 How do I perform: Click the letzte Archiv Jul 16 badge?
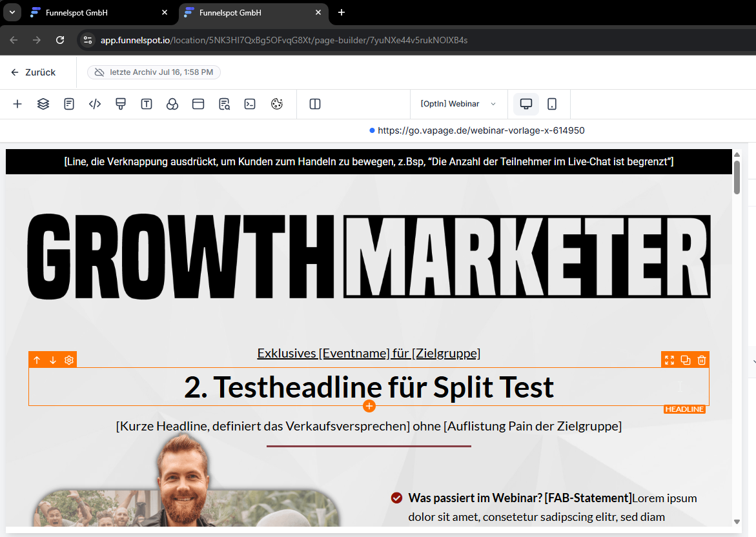[x=154, y=72]
